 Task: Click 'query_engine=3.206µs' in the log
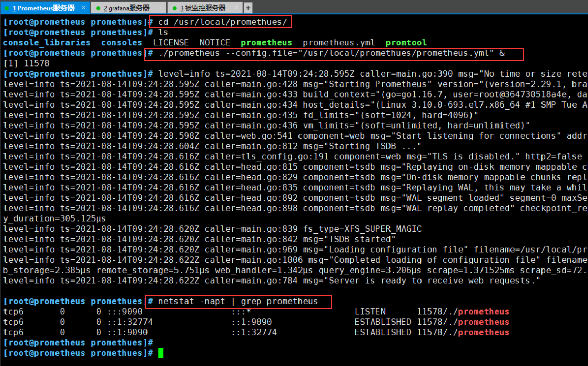(x=370, y=270)
